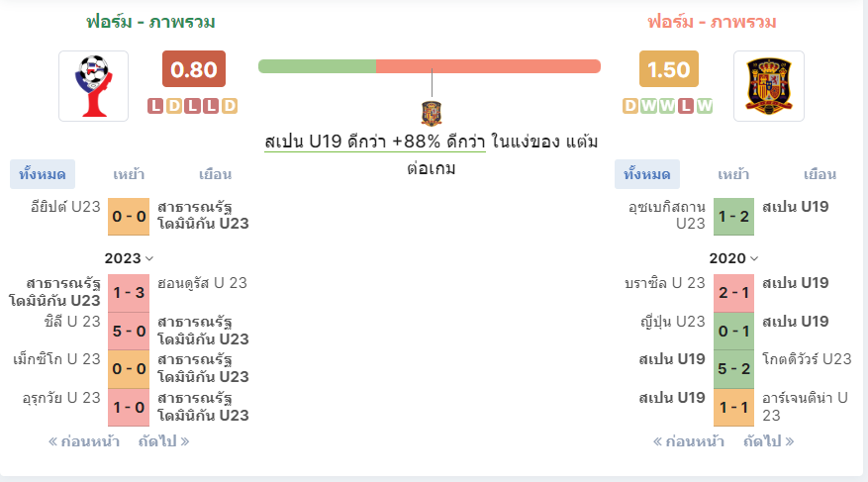The height and width of the screenshot is (482, 868).
Task: Click the first D badge in Spain form
Action: pyautogui.click(x=630, y=106)
